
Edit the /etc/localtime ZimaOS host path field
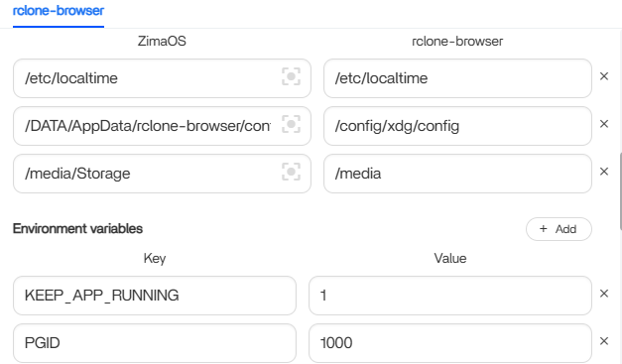(162, 78)
